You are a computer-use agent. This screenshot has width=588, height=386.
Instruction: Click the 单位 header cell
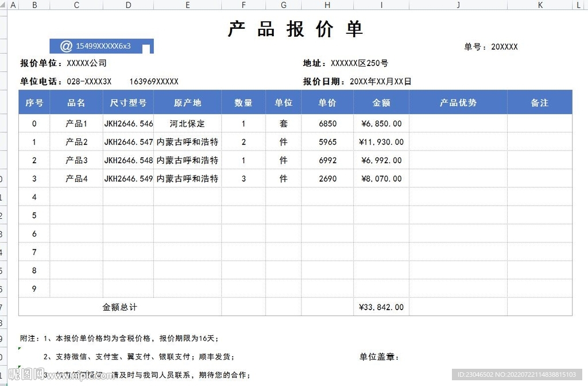[284, 102]
